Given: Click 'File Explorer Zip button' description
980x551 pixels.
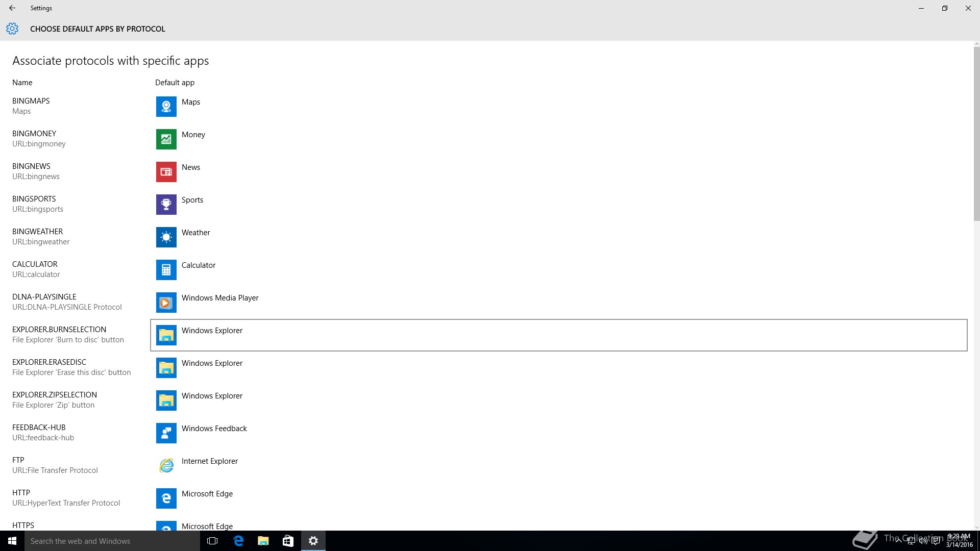Looking at the screenshot, I should point(54,405).
